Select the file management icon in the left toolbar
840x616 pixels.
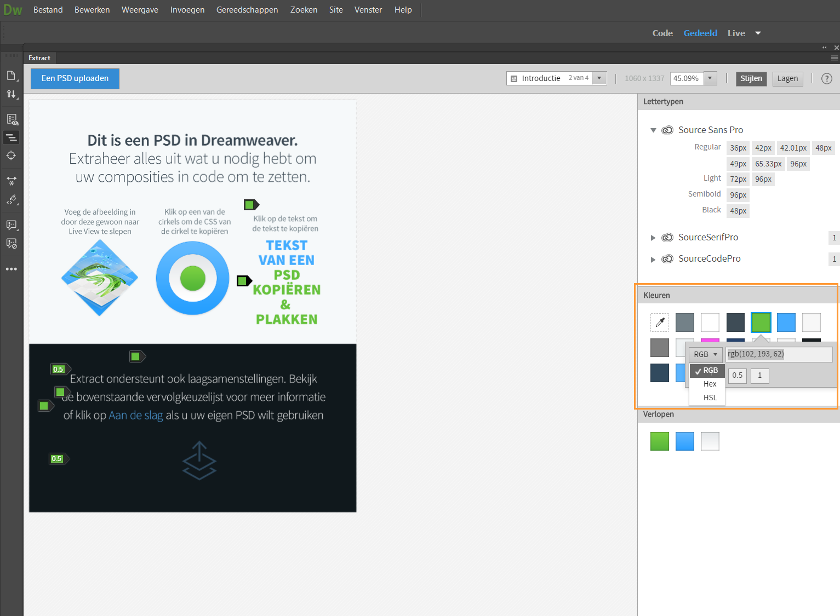tap(12, 75)
